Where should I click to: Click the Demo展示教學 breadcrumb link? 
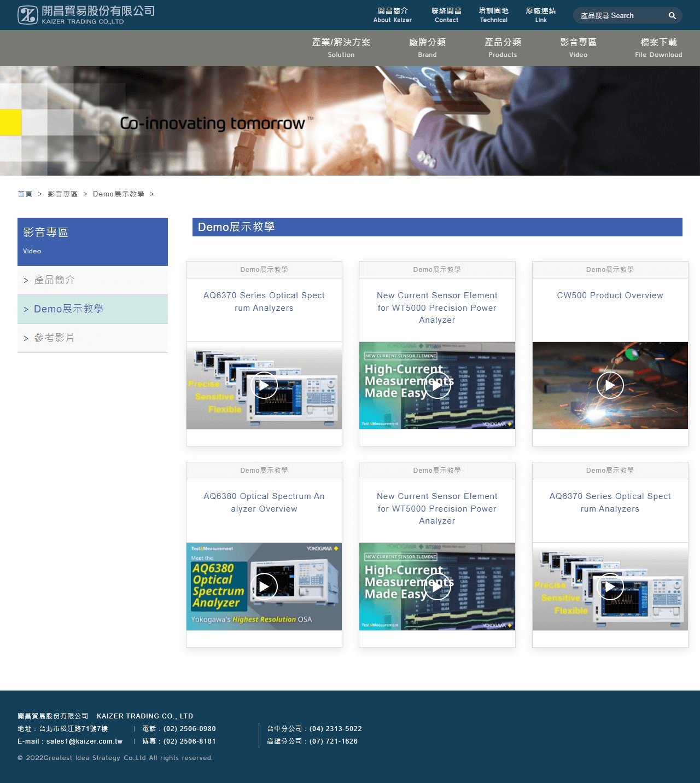click(x=119, y=194)
